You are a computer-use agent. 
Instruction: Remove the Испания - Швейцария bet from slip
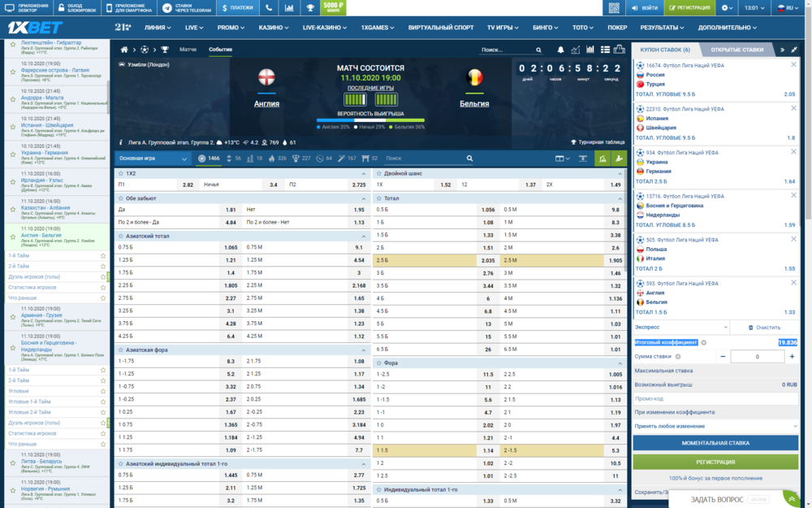coord(793,108)
